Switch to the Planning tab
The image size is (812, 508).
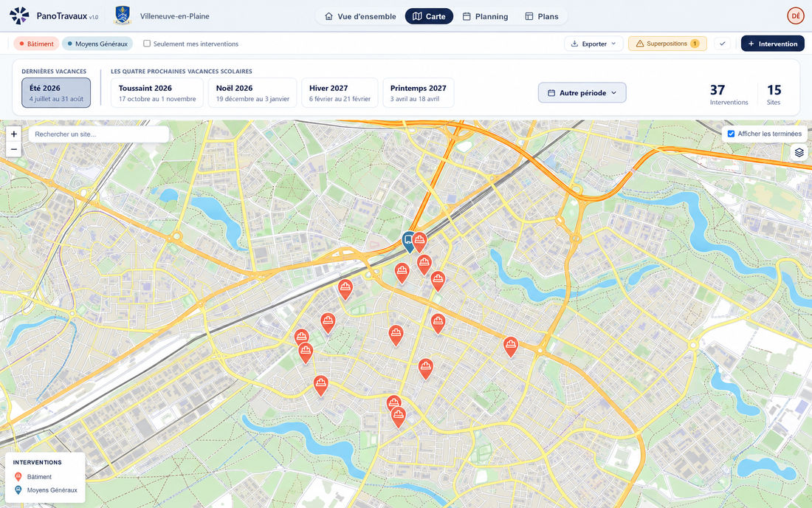pyautogui.click(x=485, y=16)
